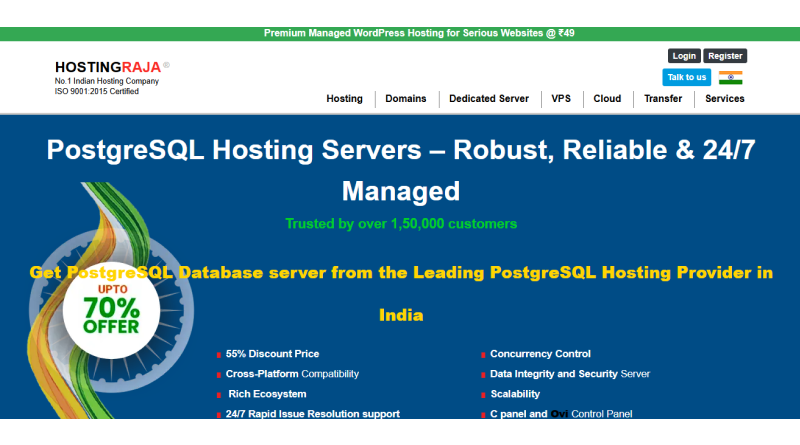This screenshot has height=445, width=800.
Task: Open the Premium Managed WordPress Hosting banner
Action: coord(419,33)
